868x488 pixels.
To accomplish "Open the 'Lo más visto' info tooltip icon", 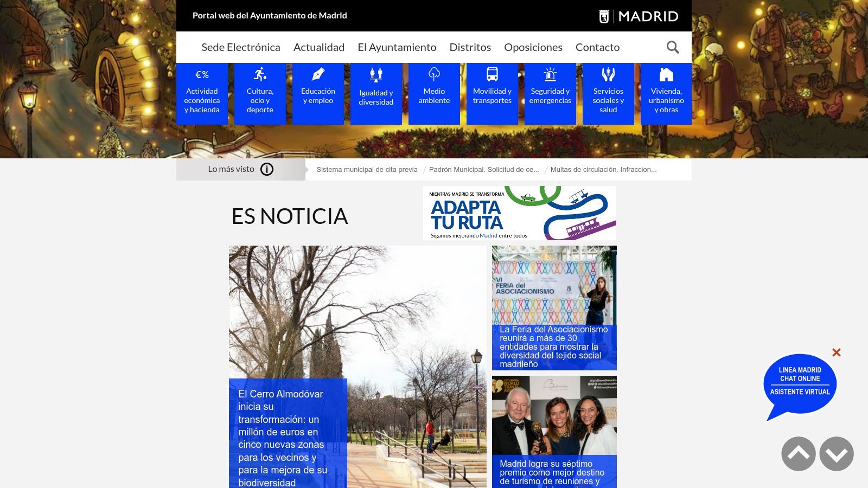I will [x=266, y=169].
